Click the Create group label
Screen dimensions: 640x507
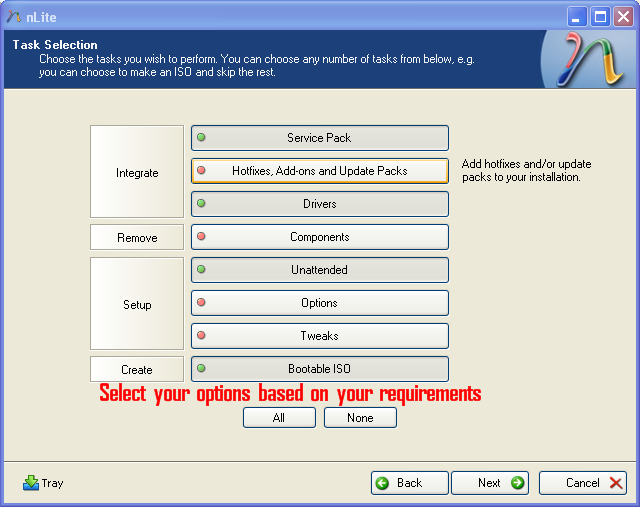click(x=137, y=369)
